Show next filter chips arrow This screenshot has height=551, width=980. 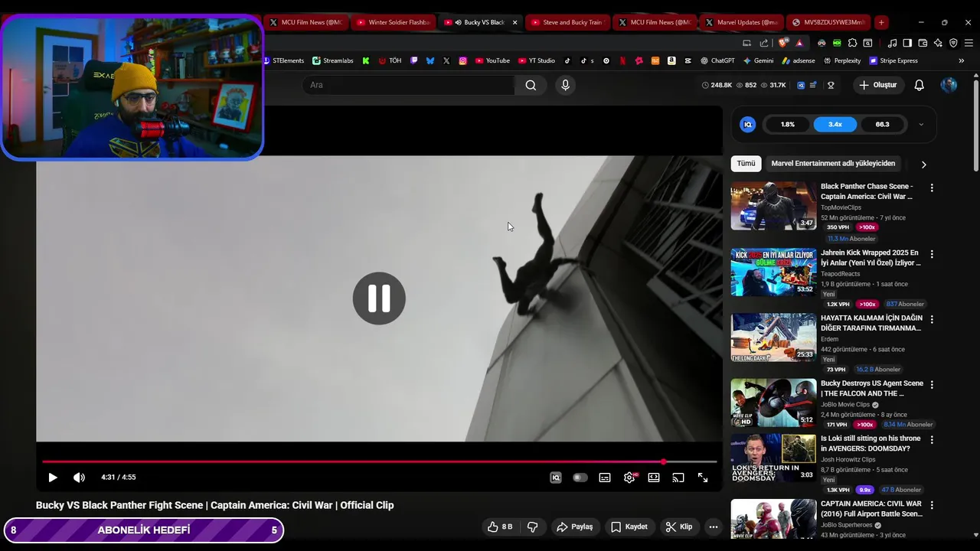[x=923, y=165]
